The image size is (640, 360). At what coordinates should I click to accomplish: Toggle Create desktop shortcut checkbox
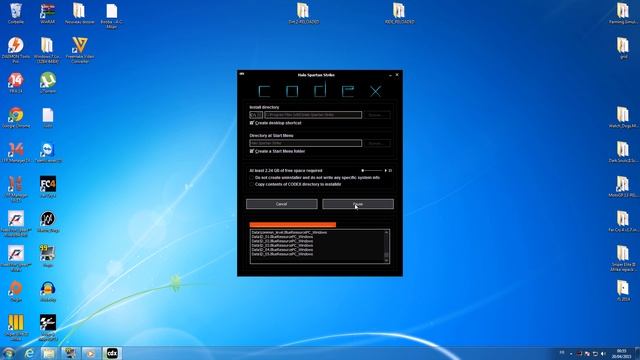click(x=252, y=123)
